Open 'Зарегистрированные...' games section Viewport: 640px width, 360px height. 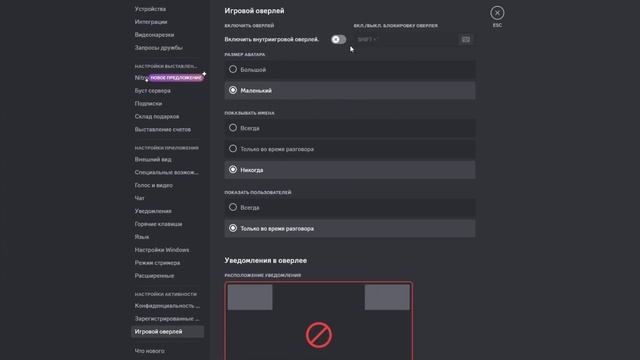167,319
